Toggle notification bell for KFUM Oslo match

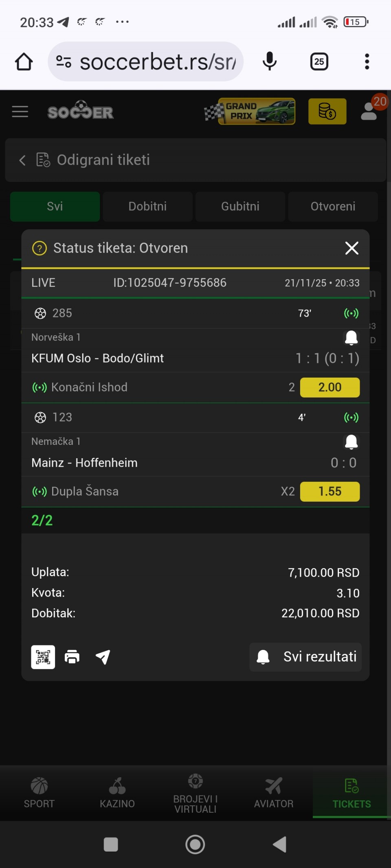(x=351, y=337)
